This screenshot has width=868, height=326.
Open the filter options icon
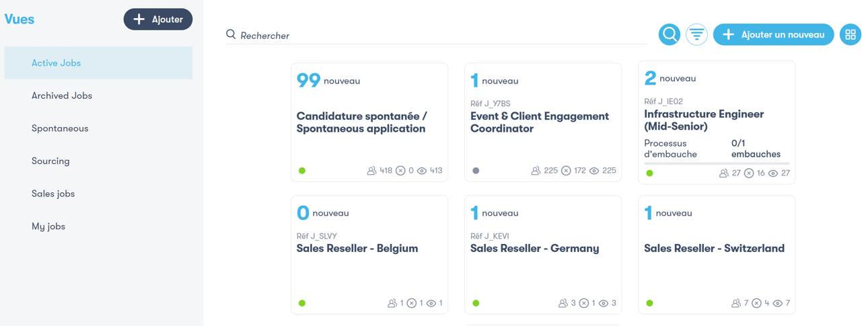(x=696, y=34)
